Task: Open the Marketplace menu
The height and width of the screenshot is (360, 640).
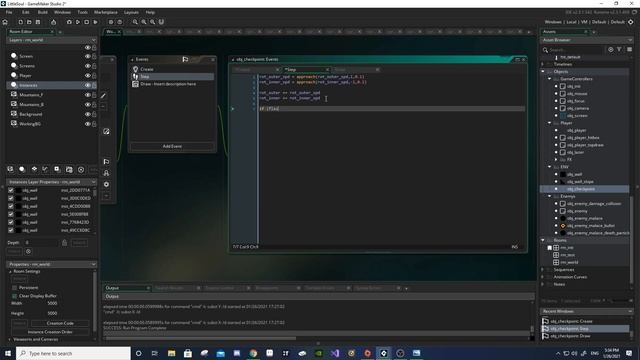Action: 106,12
